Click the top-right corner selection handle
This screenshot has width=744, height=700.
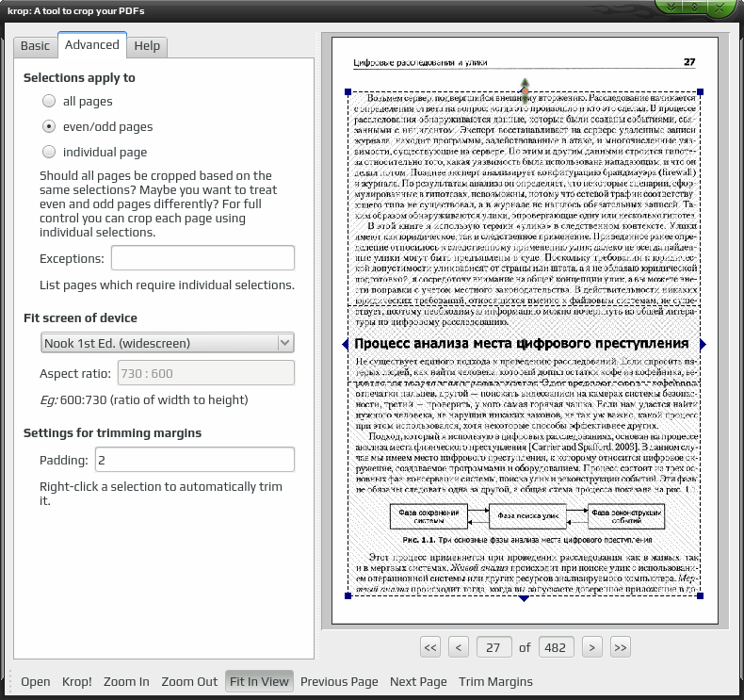pyautogui.click(x=700, y=91)
